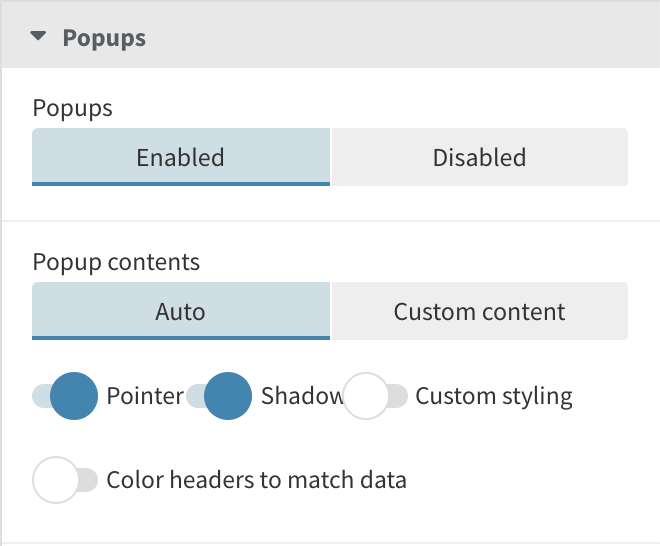This screenshot has height=546, width=660.
Task: Click the Popup contents field label
Action: point(116,262)
